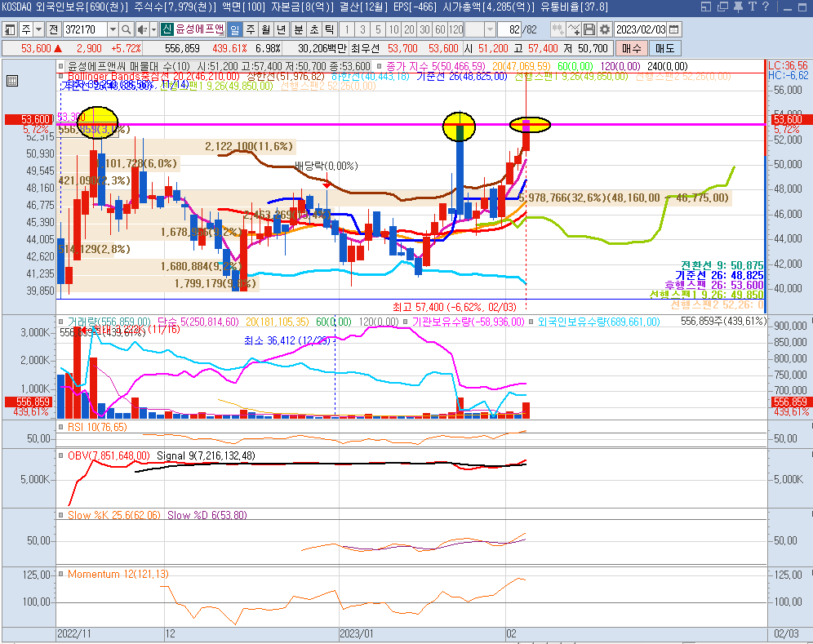Toggle the Momentum 12 legend marker
This screenshot has width=813, height=644.
[x=61, y=575]
